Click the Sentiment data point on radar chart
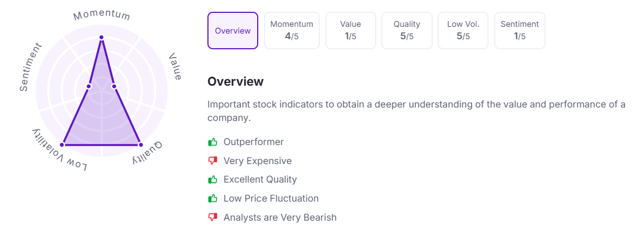The width and height of the screenshot is (644, 252). [x=89, y=86]
